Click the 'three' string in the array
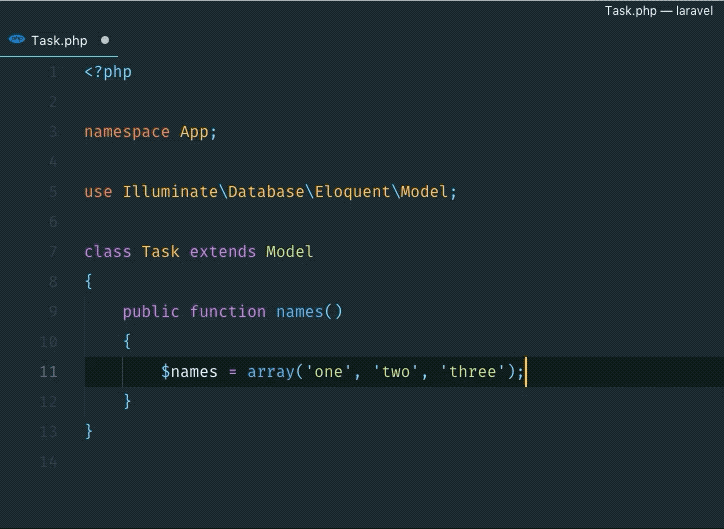The image size is (724, 529). 473,372
